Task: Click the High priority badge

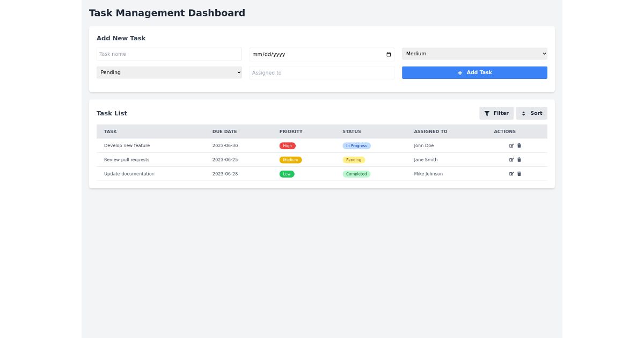Action: tap(287, 145)
